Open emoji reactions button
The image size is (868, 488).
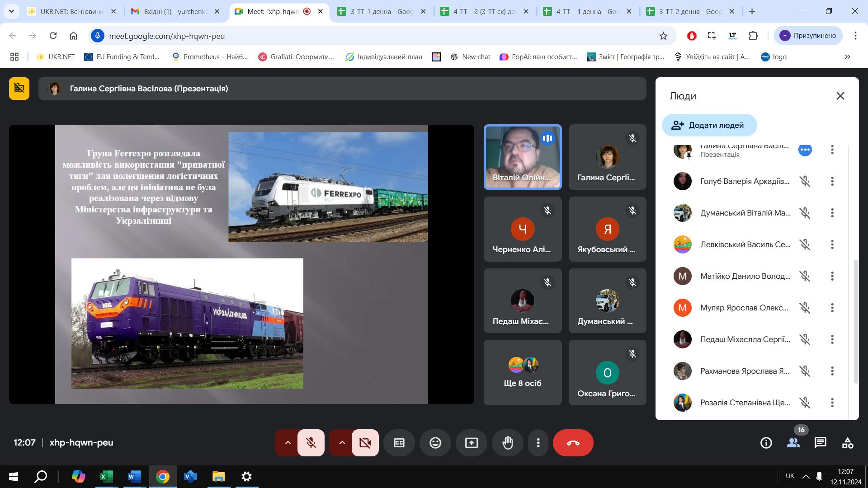435,443
